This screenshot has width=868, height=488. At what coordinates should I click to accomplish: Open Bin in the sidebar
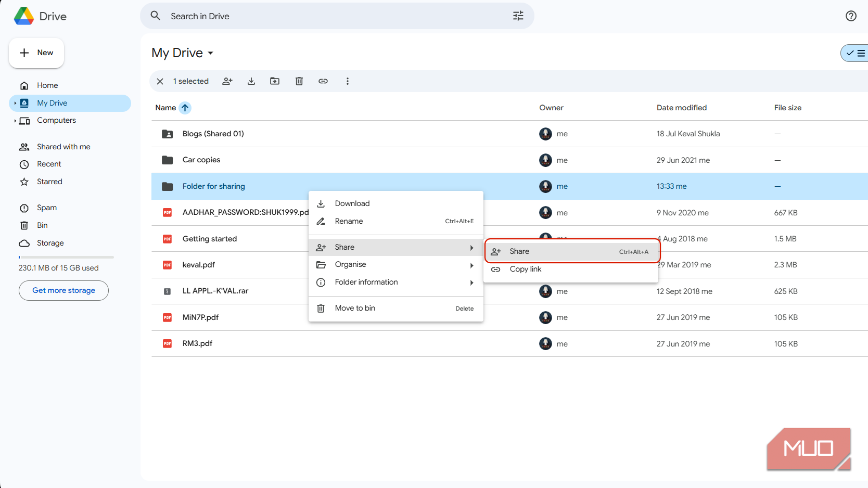[x=70, y=225]
